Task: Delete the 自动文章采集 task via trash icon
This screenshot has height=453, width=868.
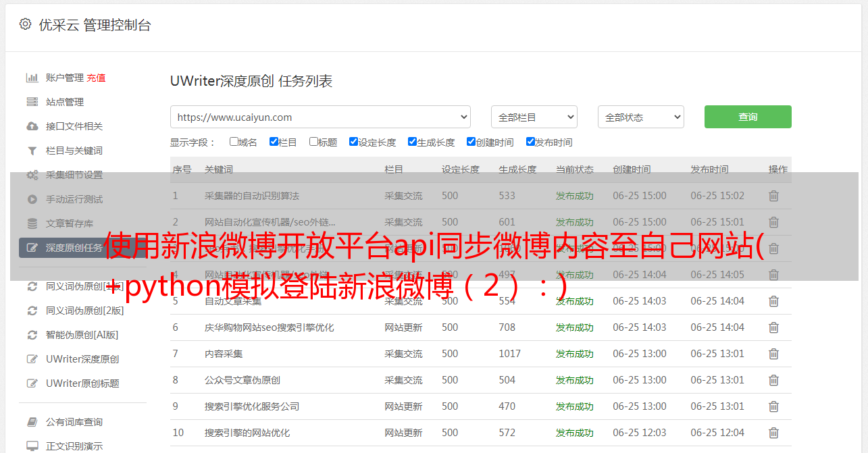Action: (x=774, y=301)
